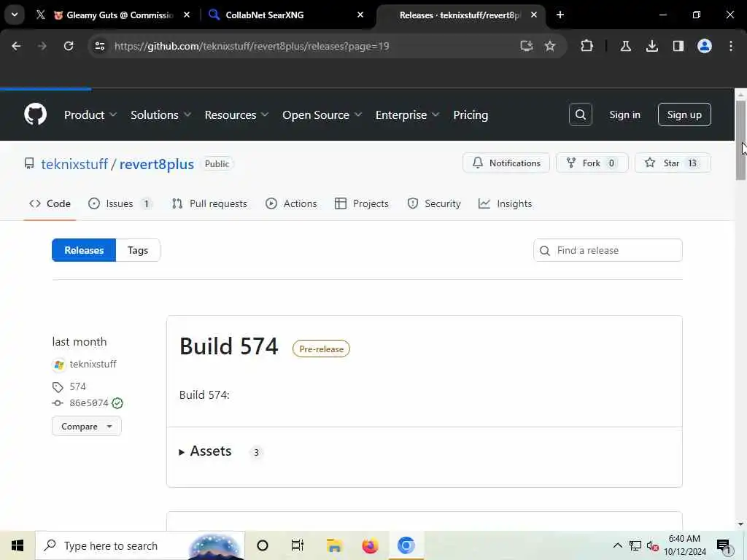Switch to the Tags view
This screenshot has height=560, width=747.
tap(138, 250)
